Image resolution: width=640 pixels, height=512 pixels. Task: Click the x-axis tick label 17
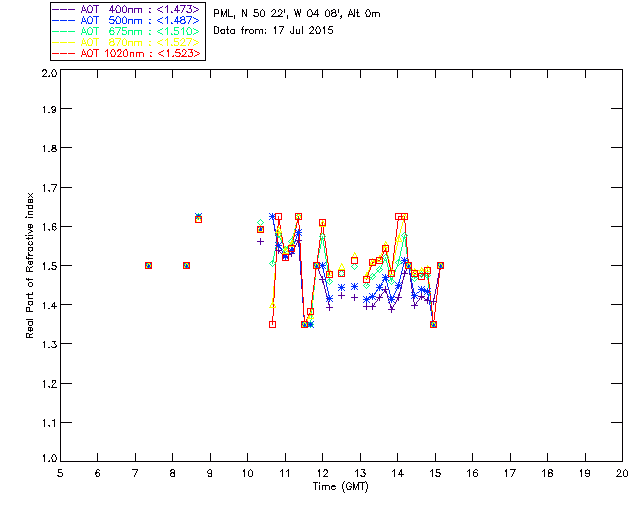click(510, 473)
